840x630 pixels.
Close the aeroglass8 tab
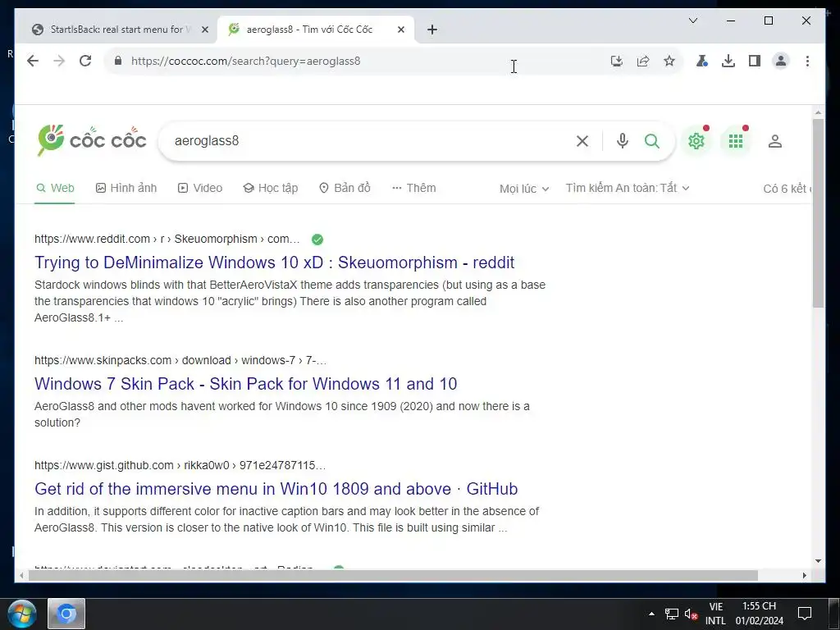pyautogui.click(x=400, y=30)
